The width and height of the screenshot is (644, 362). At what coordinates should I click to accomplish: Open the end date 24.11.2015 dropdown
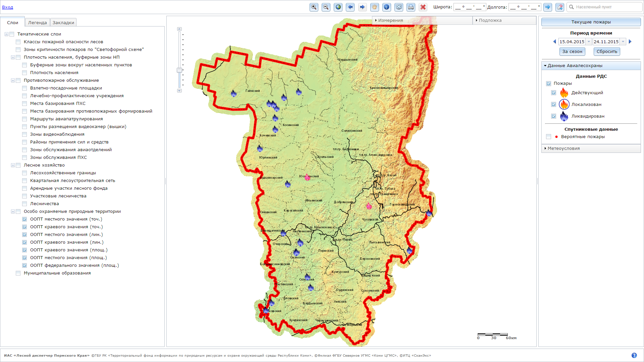(x=623, y=42)
